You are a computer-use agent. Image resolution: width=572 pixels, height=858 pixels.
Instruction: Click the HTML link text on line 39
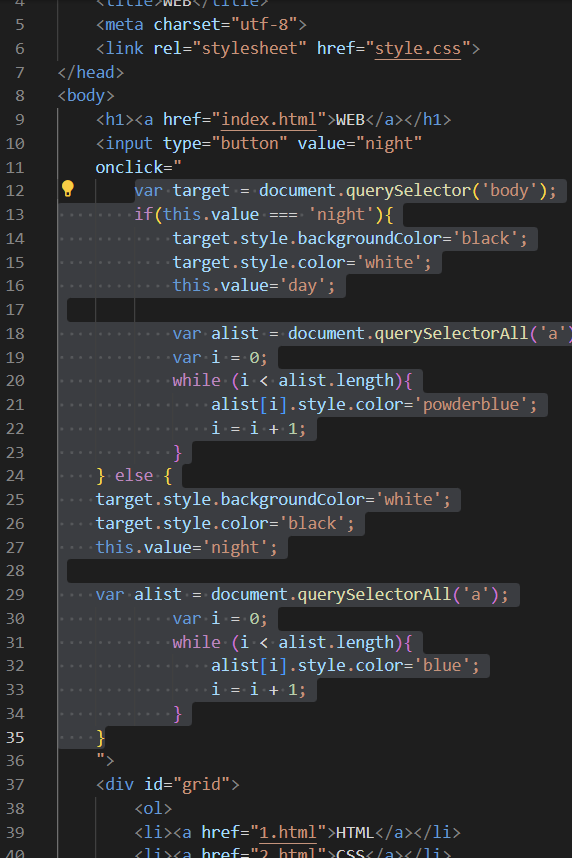click(355, 833)
